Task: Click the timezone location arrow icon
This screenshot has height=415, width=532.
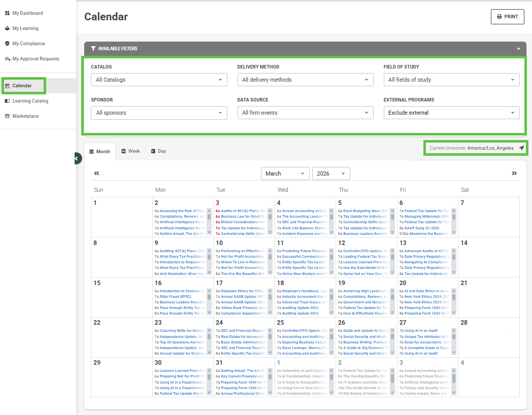Action: 521,148
